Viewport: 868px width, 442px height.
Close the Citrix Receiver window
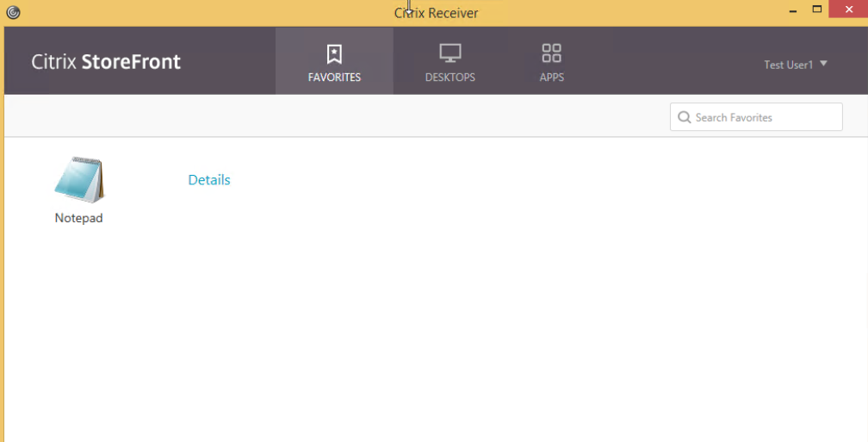849,9
